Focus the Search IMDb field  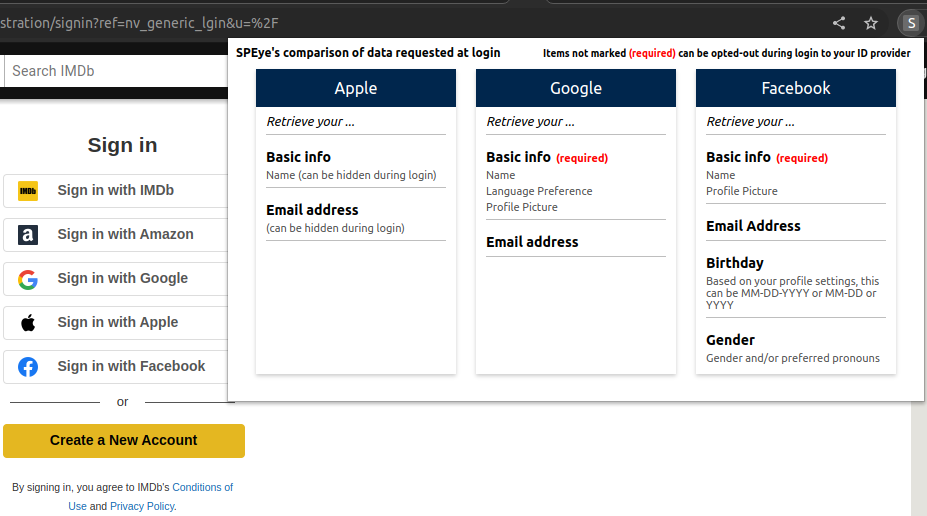click(116, 71)
